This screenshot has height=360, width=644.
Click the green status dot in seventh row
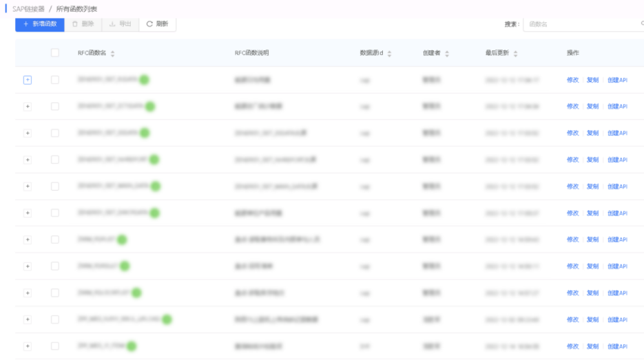point(122,240)
